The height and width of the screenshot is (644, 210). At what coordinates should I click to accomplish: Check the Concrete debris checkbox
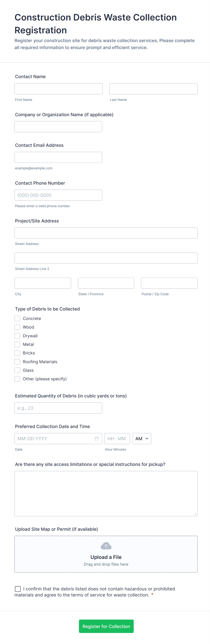pyautogui.click(x=17, y=318)
